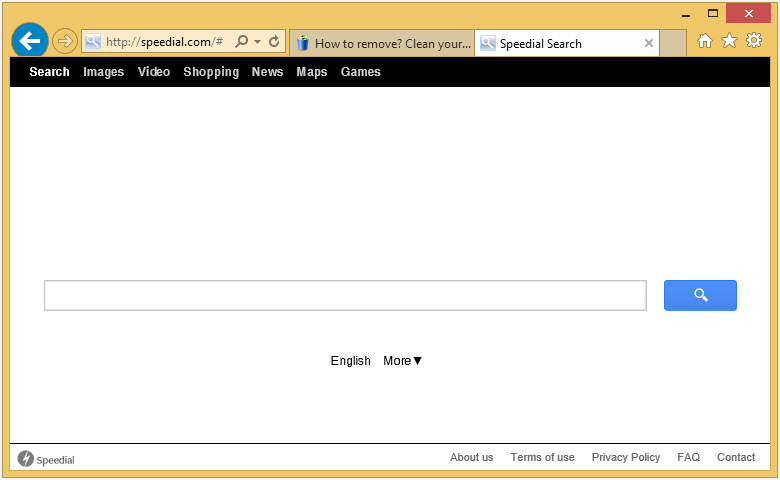Screen dimensions: 780x480
Task: Open the Home page icon
Action: click(x=705, y=41)
